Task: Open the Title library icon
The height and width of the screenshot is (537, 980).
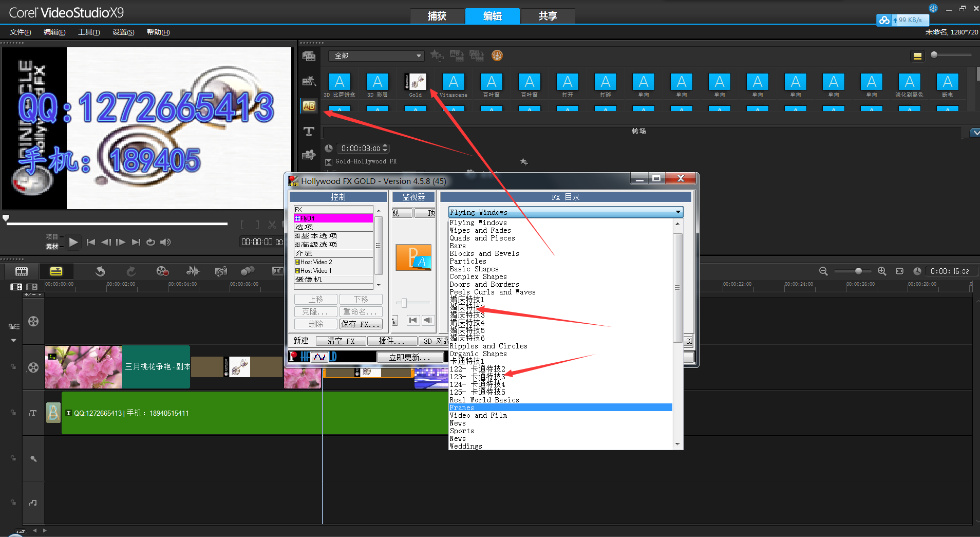Action: pos(309,131)
